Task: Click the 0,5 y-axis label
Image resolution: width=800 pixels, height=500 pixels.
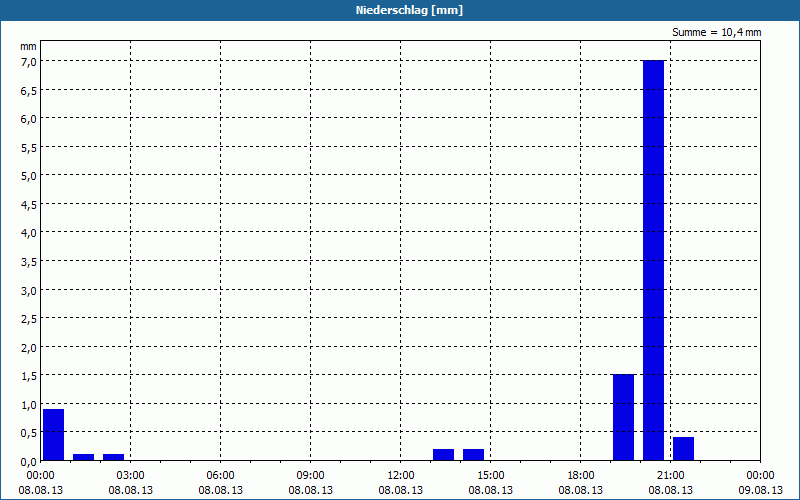Action: pyautogui.click(x=28, y=433)
